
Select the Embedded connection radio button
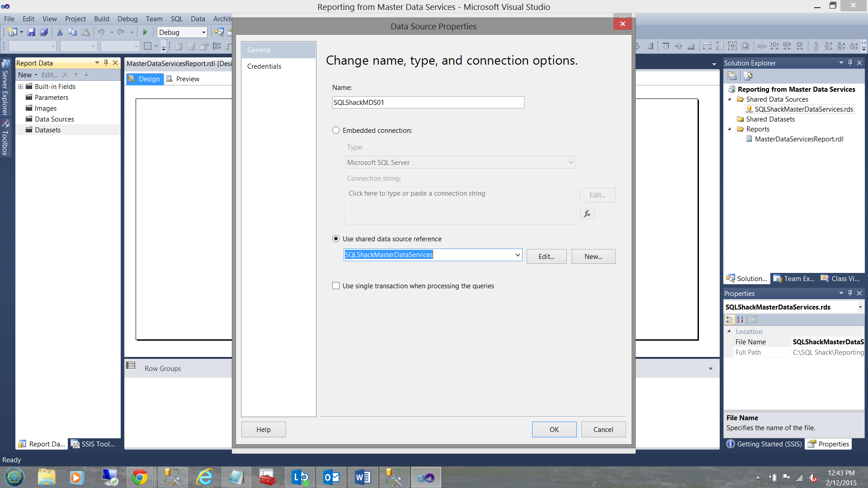click(x=336, y=131)
